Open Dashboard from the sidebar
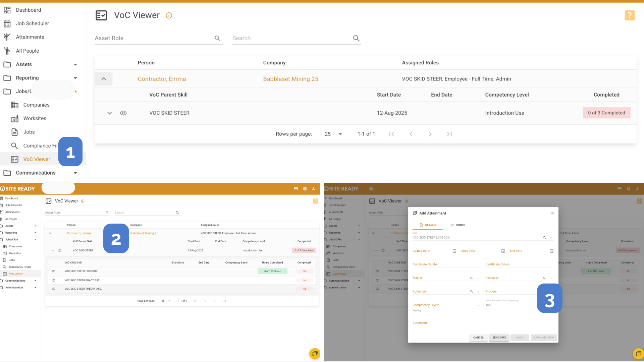Image resolution: width=644 pixels, height=362 pixels. 28,10
